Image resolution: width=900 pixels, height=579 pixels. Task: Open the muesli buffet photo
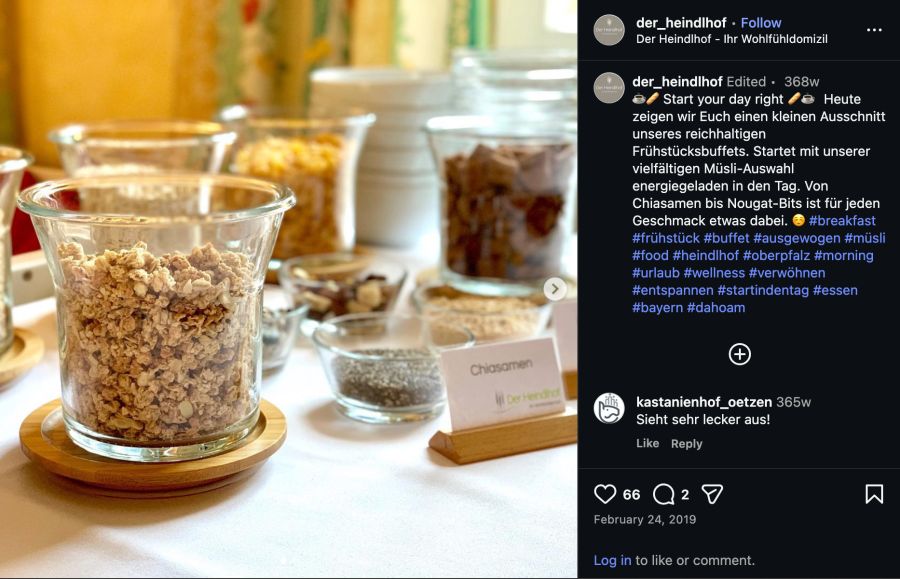point(289,289)
